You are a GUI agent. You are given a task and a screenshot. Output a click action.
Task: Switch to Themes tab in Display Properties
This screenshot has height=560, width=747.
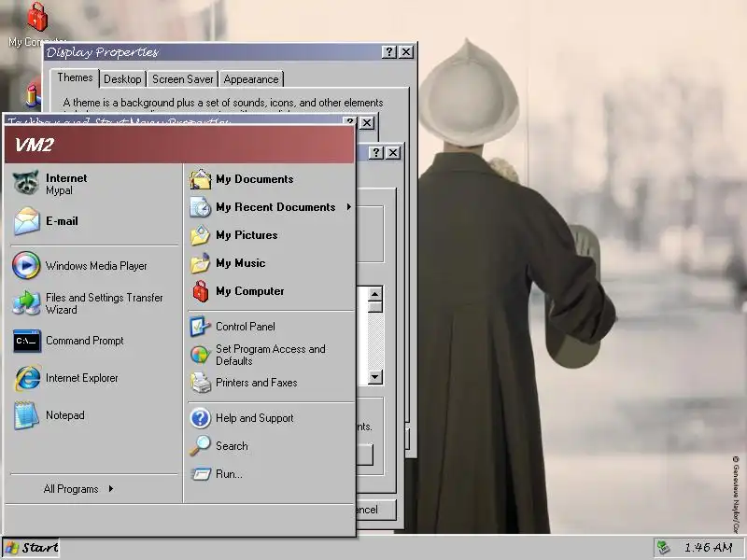pyautogui.click(x=75, y=78)
